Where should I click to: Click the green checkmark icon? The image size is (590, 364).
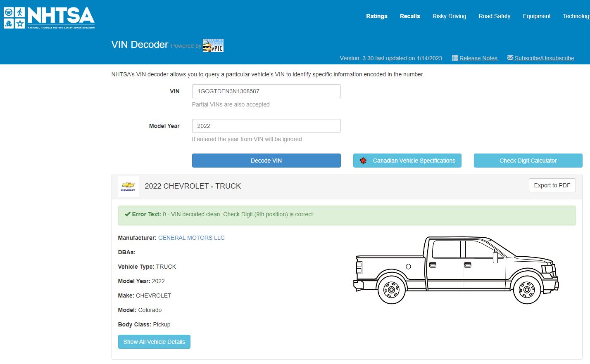[128, 214]
